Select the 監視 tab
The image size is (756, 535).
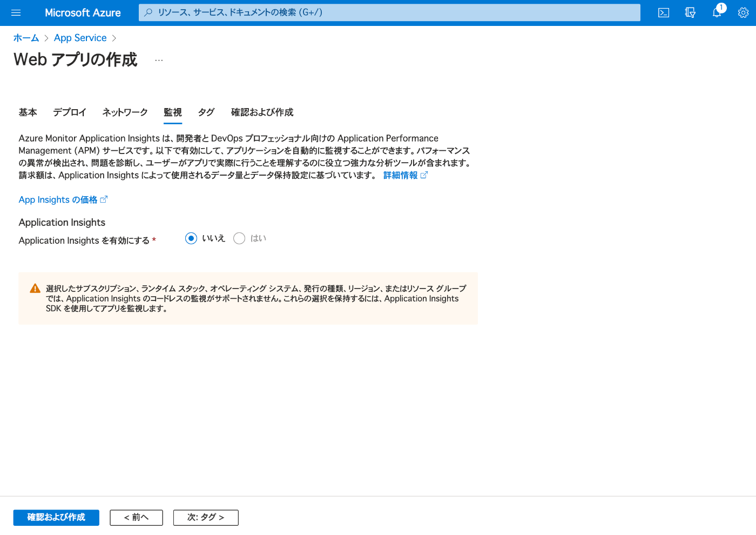coord(173,112)
